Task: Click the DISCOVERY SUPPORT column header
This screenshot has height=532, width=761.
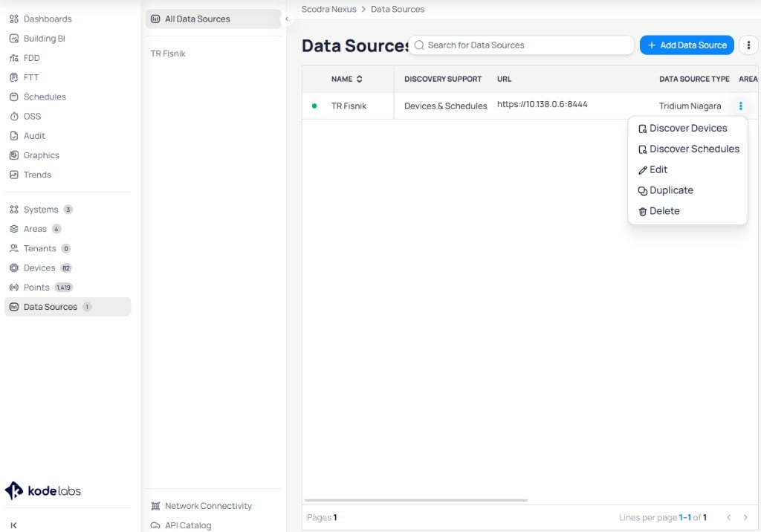Action: click(x=443, y=79)
